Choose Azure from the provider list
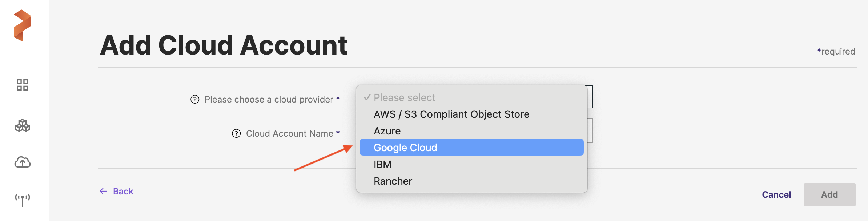This screenshot has height=221, width=868. (387, 131)
